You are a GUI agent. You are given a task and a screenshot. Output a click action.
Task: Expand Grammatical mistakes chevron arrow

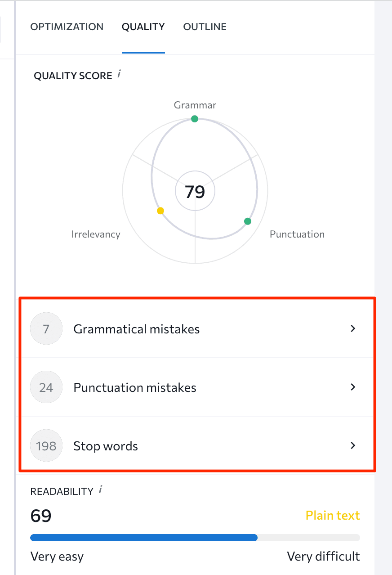[353, 329]
